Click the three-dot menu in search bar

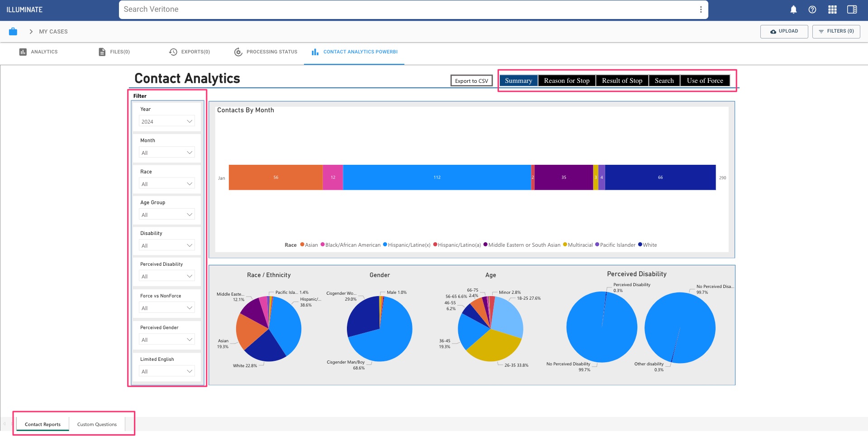701,10
